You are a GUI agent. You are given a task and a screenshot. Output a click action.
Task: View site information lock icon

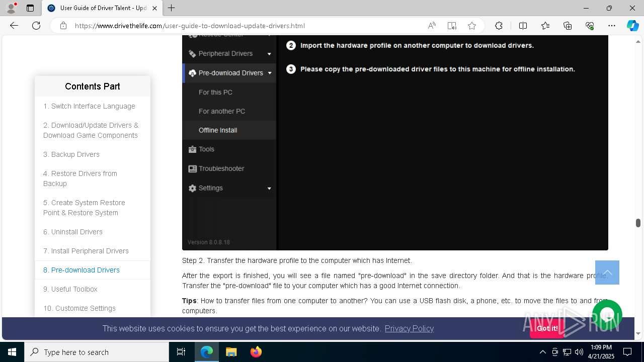click(63, 26)
